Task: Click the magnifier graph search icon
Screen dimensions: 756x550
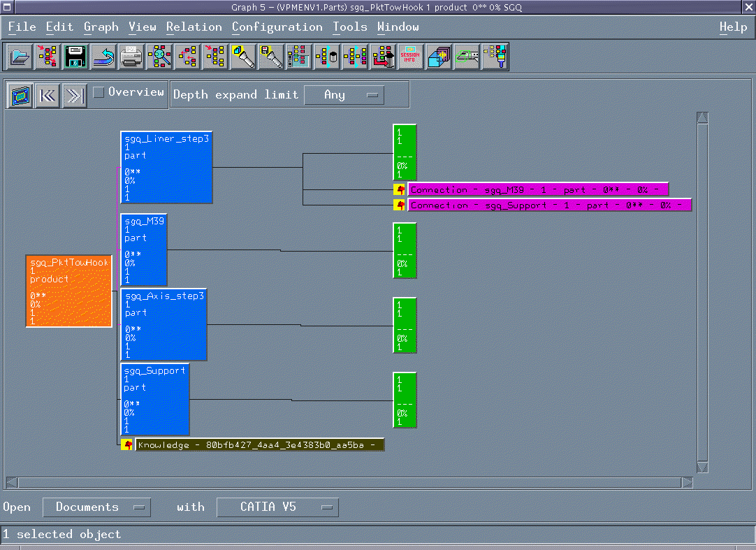Action: (x=159, y=57)
